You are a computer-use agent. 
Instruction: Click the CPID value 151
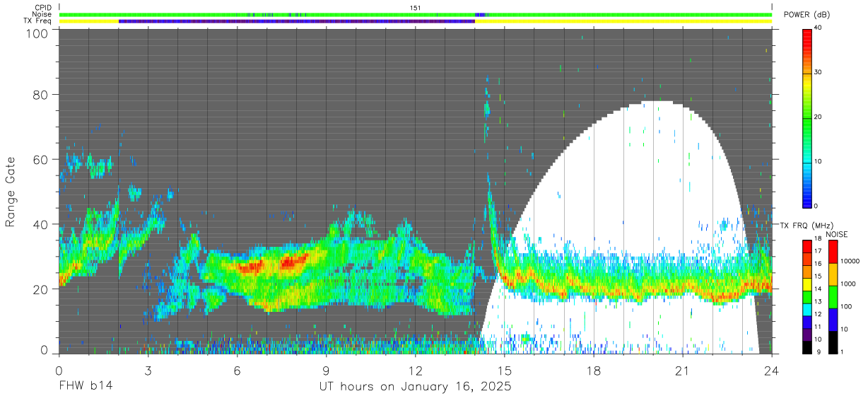416,8
